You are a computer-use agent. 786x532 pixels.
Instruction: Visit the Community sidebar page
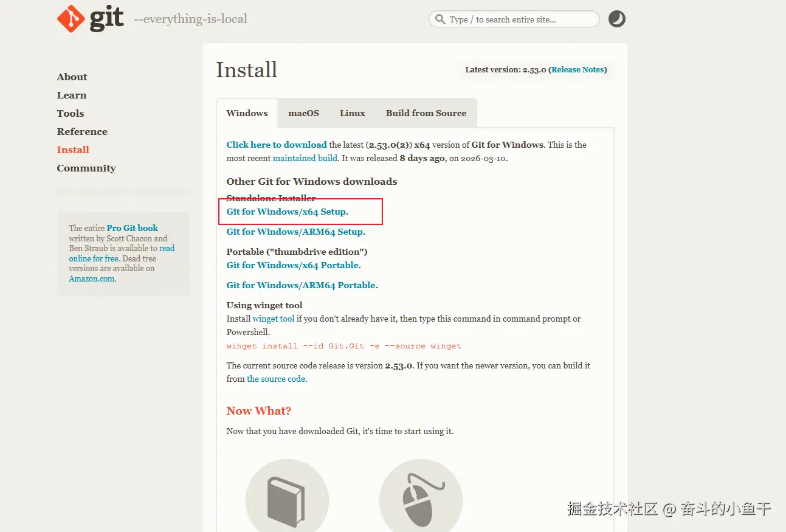[86, 168]
